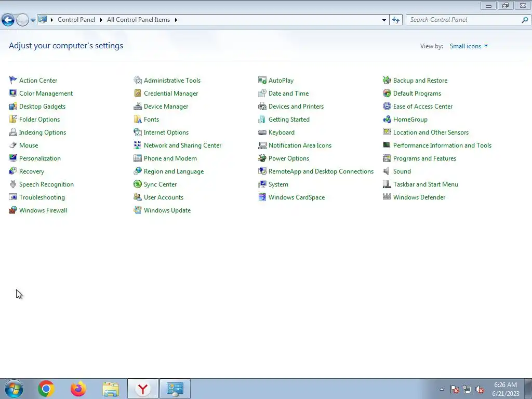Image resolution: width=532 pixels, height=399 pixels.
Task: Open the Windows Update link
Action: coord(167,210)
